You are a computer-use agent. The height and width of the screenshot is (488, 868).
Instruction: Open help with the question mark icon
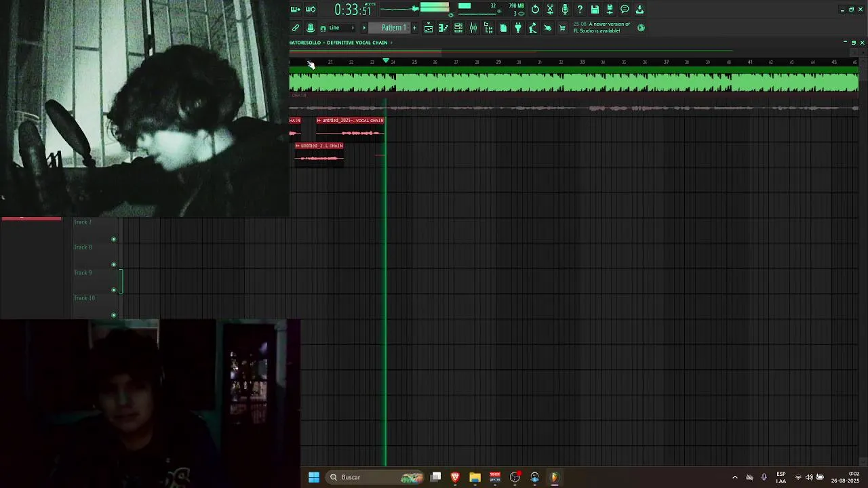pyautogui.click(x=580, y=9)
